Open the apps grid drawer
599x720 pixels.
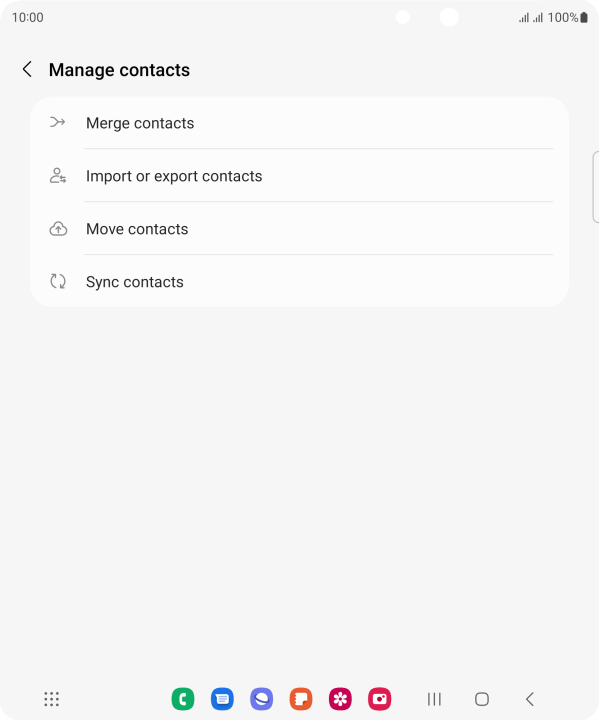point(51,699)
